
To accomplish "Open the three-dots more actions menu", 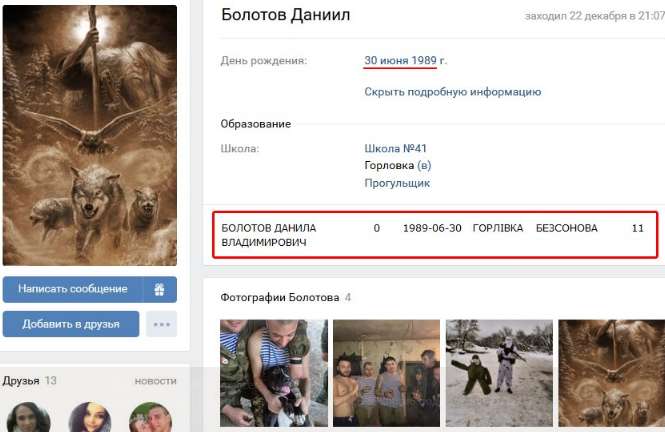I will click(161, 324).
